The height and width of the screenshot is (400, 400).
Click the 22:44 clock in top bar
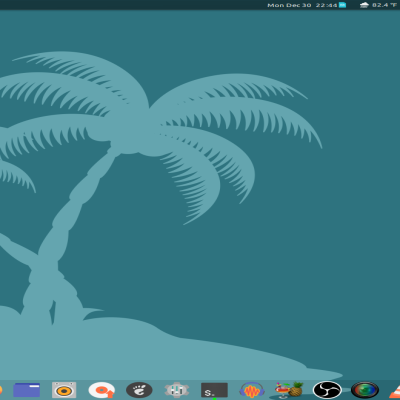tap(326, 5)
